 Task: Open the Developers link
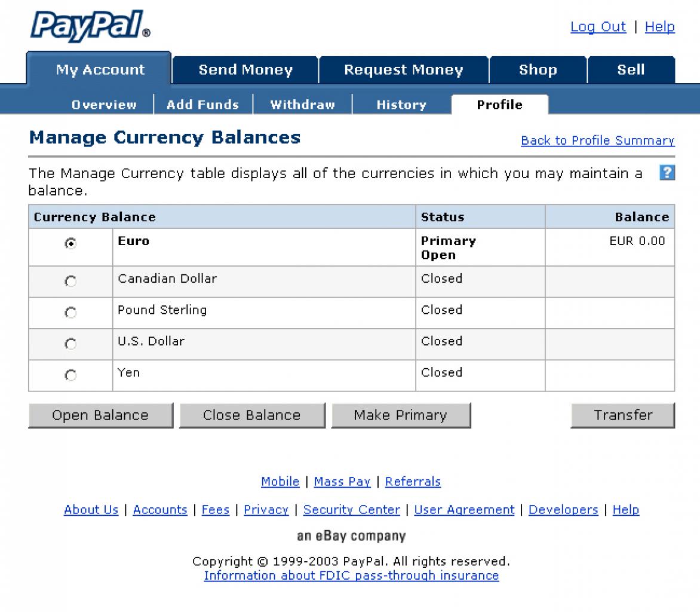click(x=563, y=510)
